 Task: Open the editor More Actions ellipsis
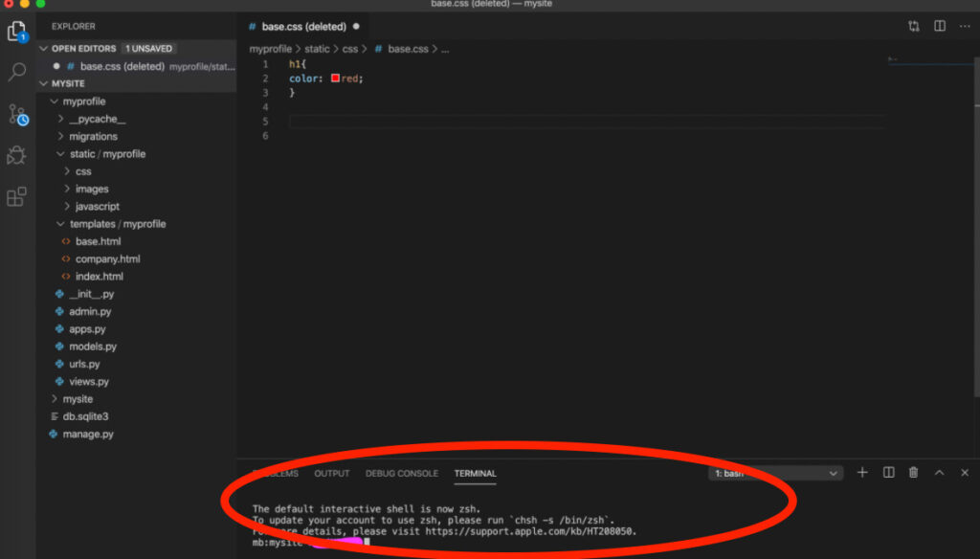click(964, 27)
